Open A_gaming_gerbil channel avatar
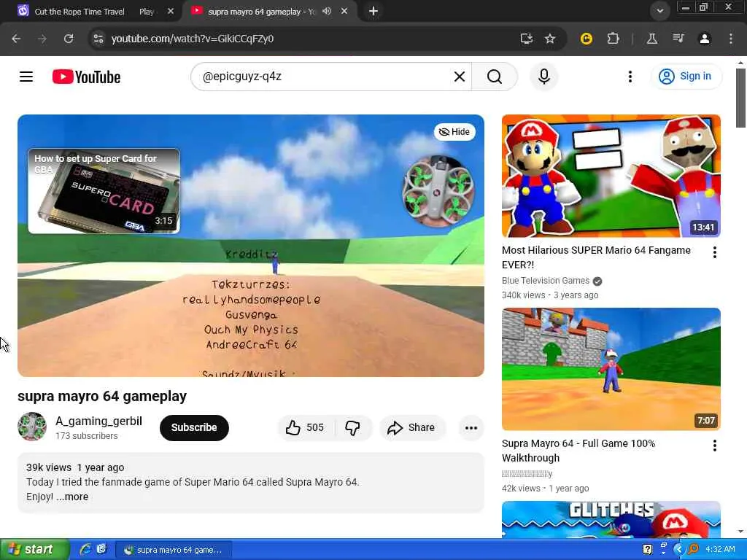 click(32, 427)
